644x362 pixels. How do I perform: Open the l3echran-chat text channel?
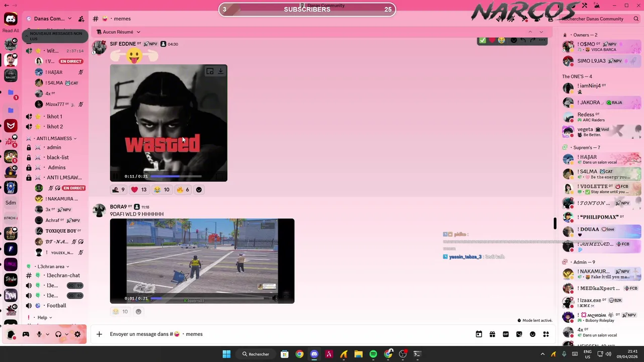point(55,276)
